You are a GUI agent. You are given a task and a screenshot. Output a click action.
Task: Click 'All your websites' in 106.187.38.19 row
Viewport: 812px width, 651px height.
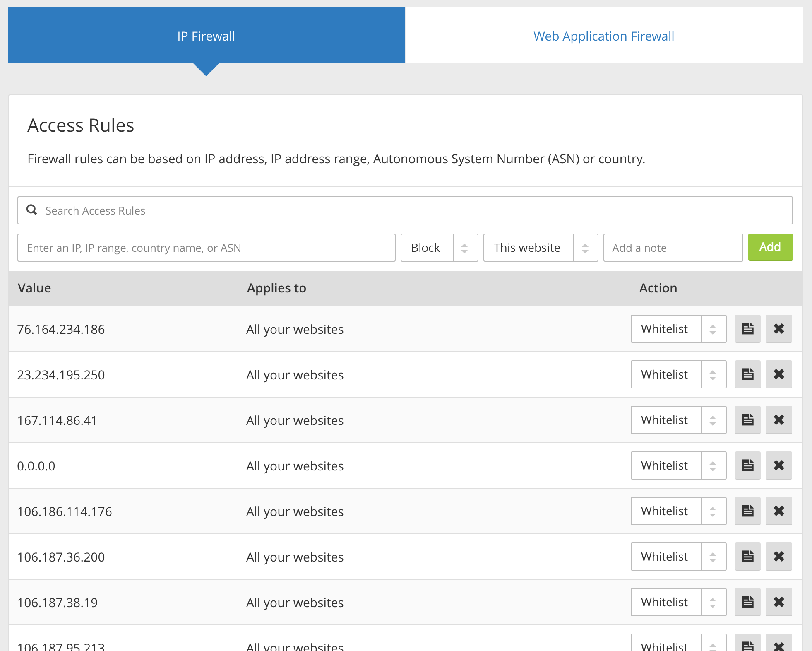[295, 603]
